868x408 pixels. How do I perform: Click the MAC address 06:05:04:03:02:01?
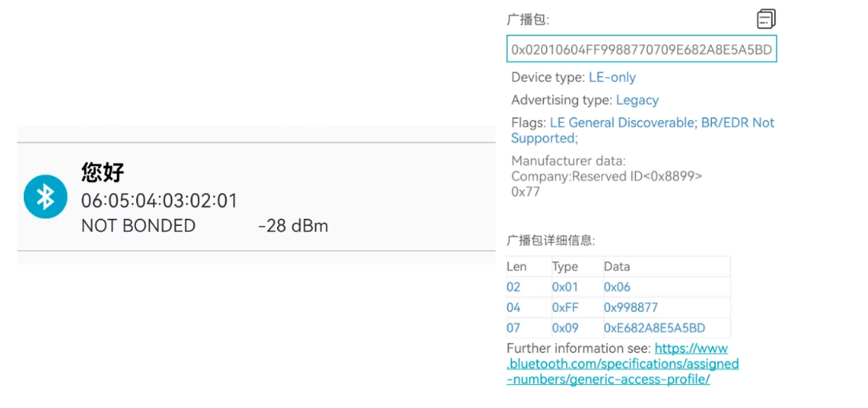click(x=159, y=200)
